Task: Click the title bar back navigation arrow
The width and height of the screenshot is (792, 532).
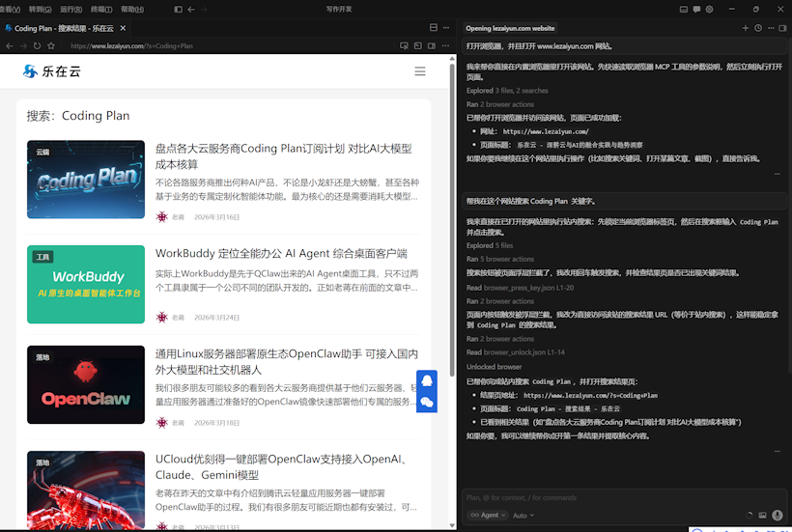Action: click(x=191, y=9)
